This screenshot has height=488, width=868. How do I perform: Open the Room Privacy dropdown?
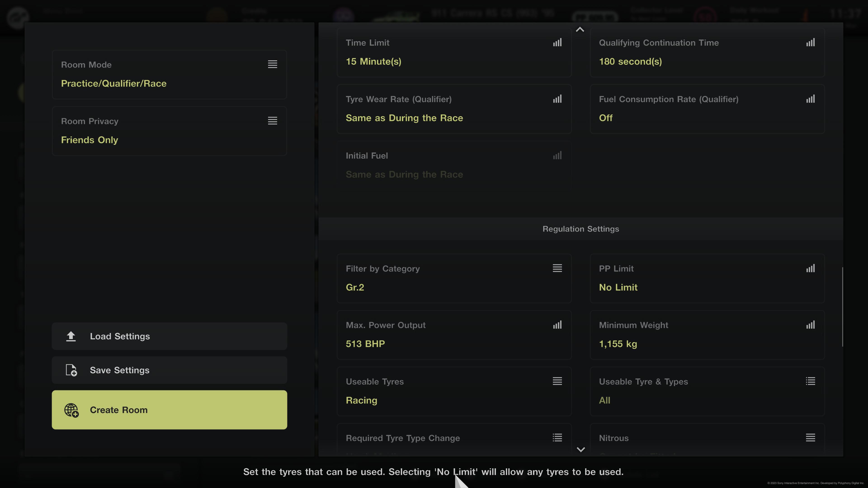pyautogui.click(x=169, y=131)
